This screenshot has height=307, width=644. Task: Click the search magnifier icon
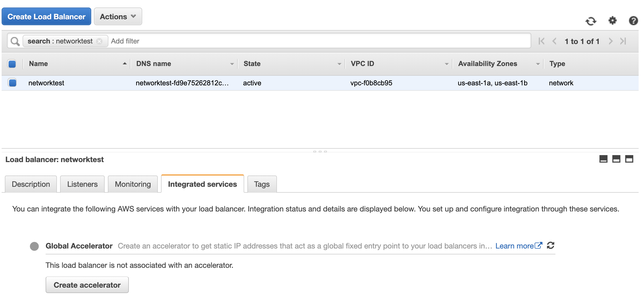coord(15,41)
